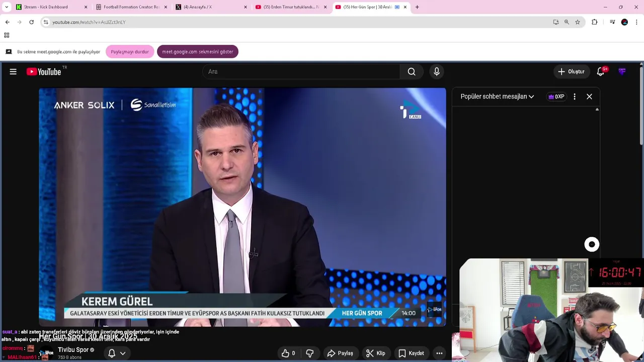Open the tab search dropdown arrow

7,7
